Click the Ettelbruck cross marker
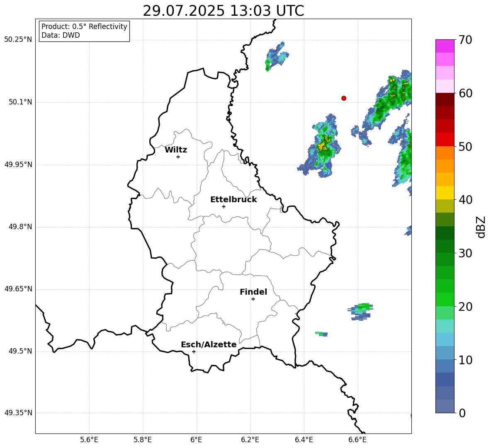The width and height of the screenshot is (491, 448). [224, 206]
